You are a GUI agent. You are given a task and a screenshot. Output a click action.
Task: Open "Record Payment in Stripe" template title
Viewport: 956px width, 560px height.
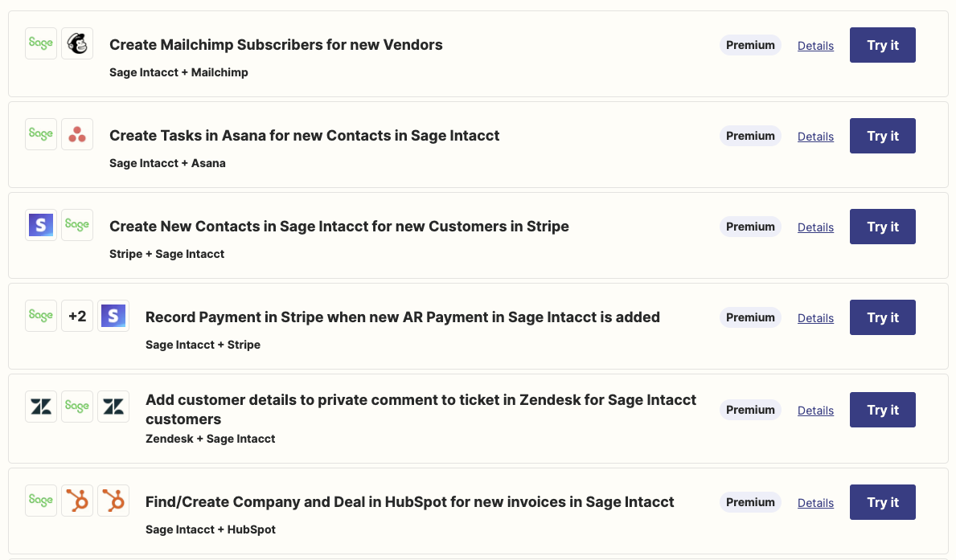(x=402, y=317)
